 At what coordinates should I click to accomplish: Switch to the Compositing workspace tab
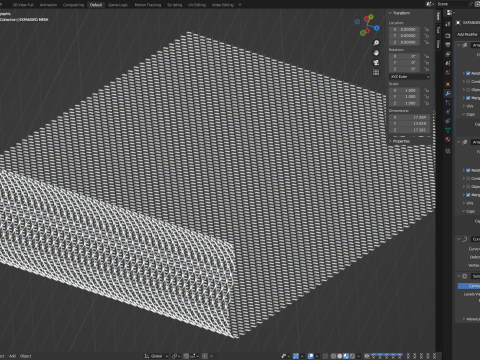(73, 5)
